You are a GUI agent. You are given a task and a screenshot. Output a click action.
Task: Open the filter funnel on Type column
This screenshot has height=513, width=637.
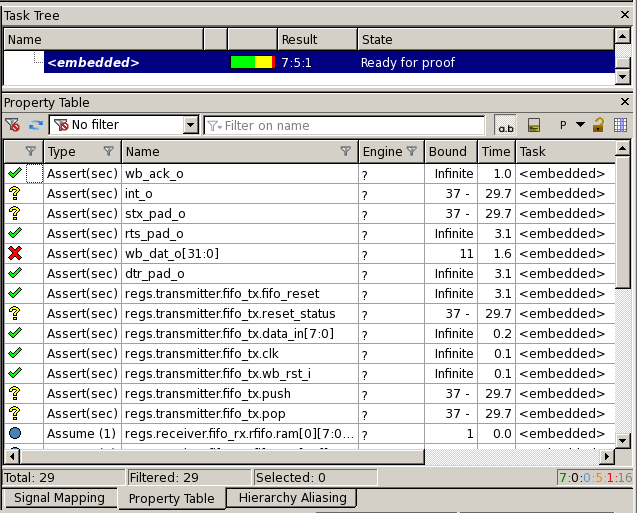click(108, 152)
